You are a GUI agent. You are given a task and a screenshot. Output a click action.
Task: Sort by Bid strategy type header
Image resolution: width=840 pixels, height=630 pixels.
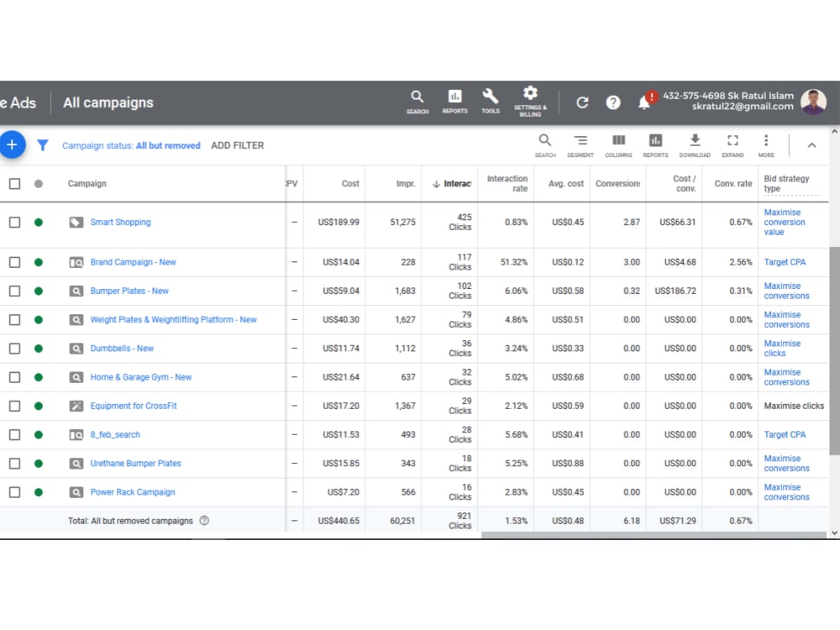point(786,183)
